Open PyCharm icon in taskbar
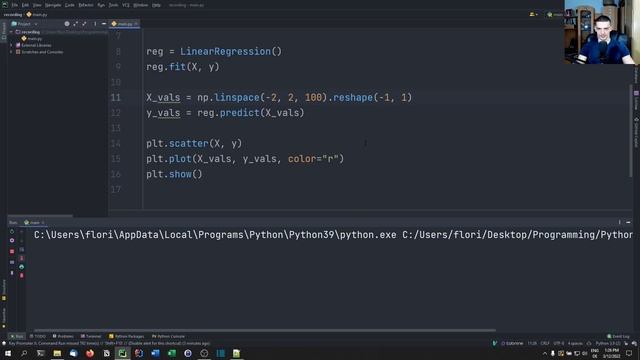The height and width of the screenshot is (360, 640). pyautogui.click(x=122, y=353)
